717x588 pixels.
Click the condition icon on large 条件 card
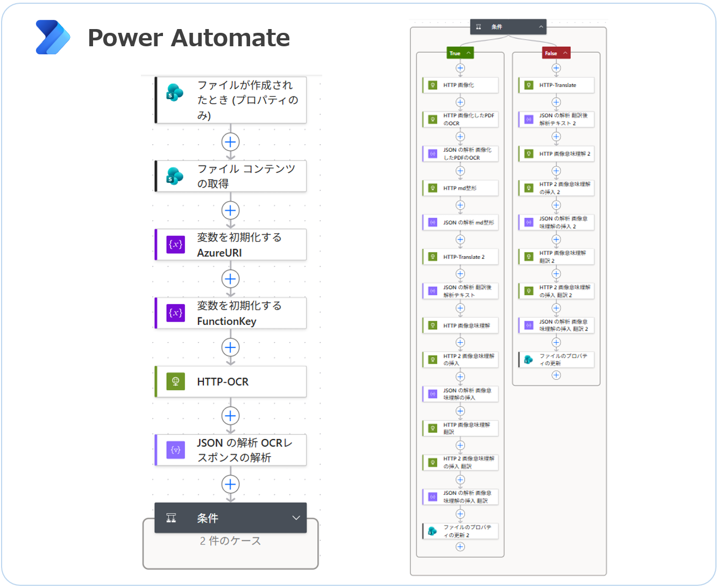click(x=171, y=518)
